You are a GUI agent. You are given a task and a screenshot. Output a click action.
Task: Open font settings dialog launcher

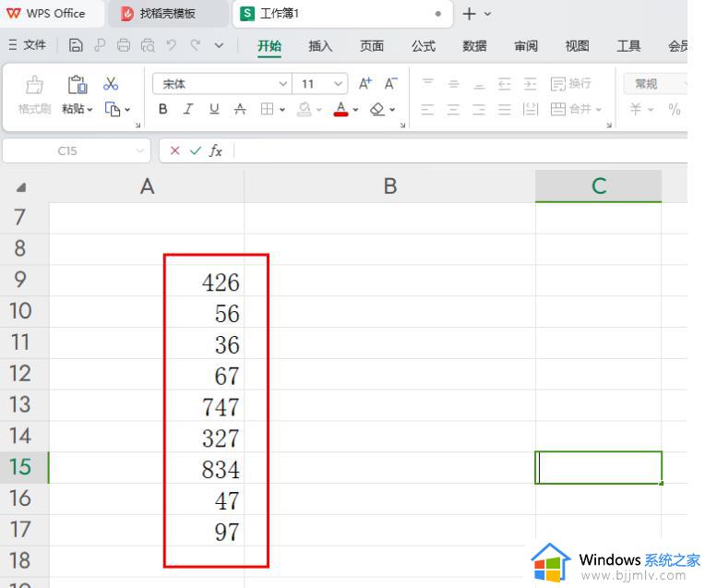coord(402,125)
